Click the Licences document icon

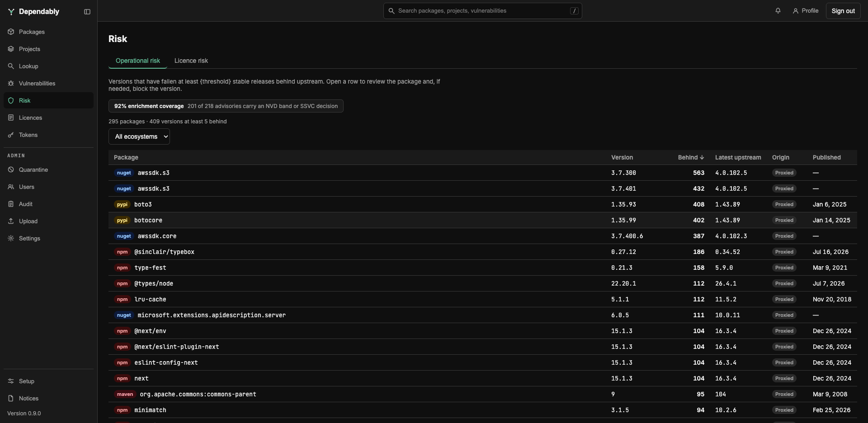coord(11,117)
